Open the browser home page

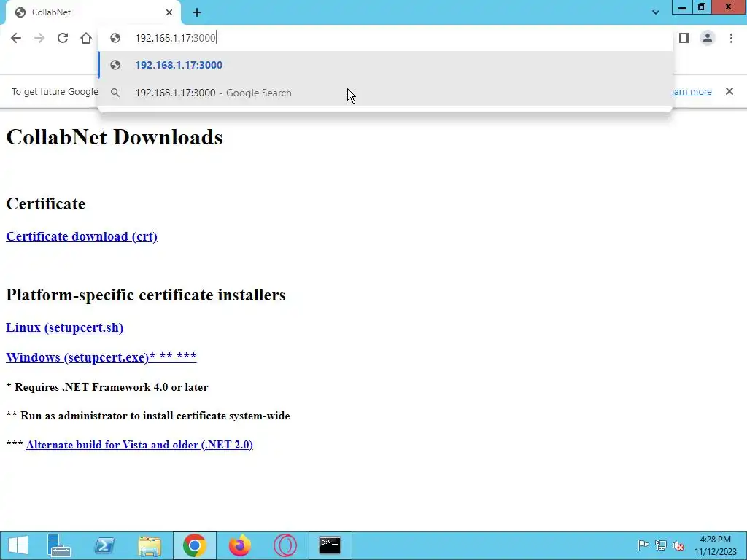point(86,38)
